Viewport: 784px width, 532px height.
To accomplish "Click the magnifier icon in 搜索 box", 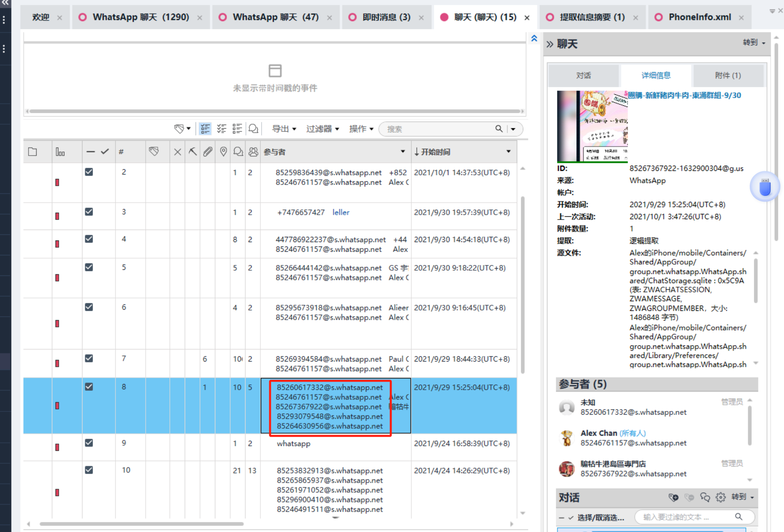I will tap(499, 129).
